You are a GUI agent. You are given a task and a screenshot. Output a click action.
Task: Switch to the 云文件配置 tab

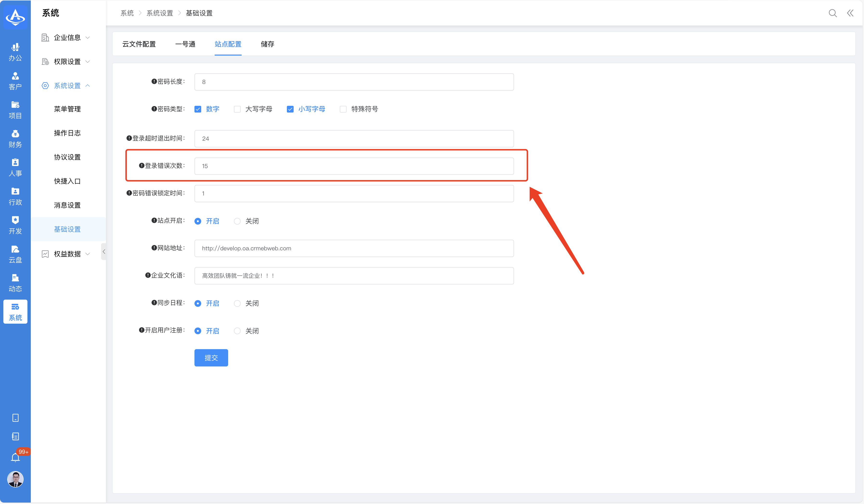[x=139, y=44]
